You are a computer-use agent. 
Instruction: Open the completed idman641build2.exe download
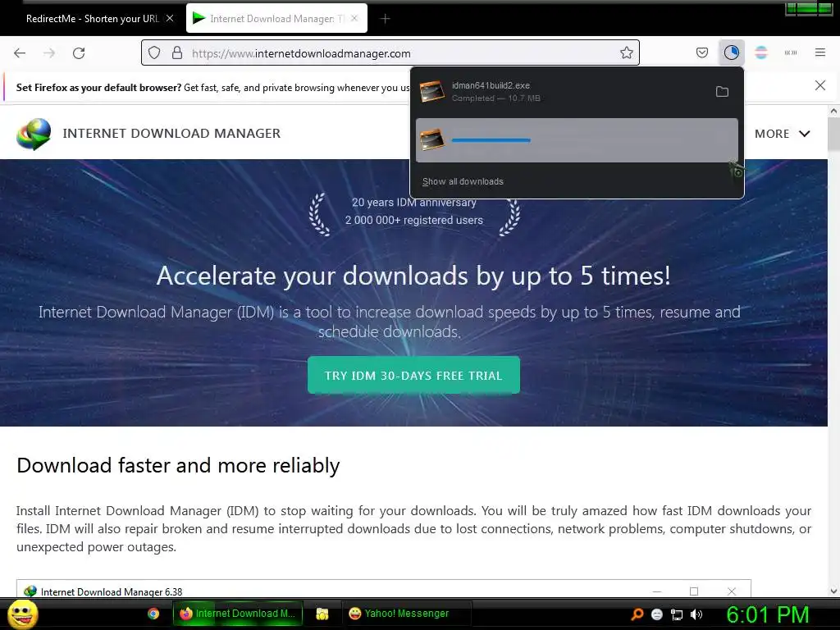(x=563, y=92)
